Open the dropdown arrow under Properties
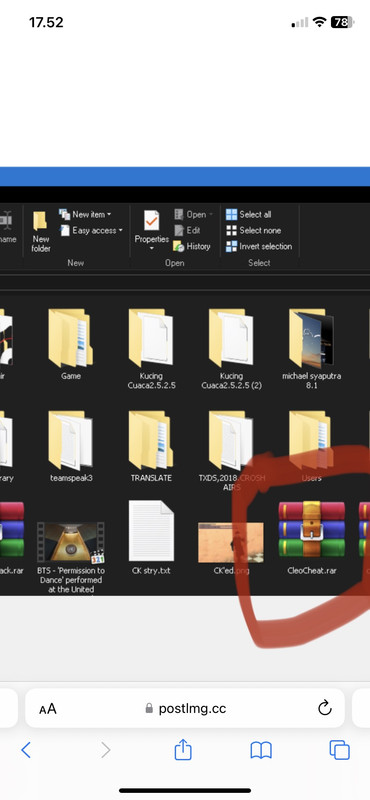370x800 pixels. 152,248
